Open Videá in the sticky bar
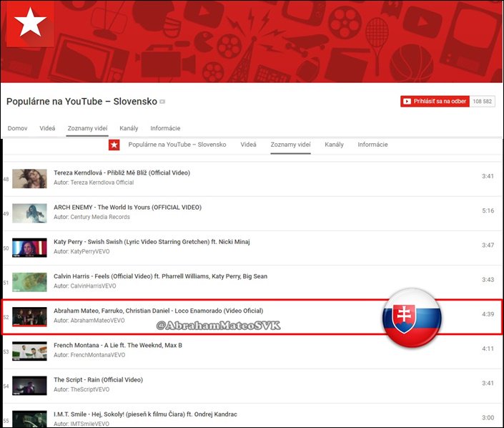Screen dimensions: 504x428 [x=248, y=145]
